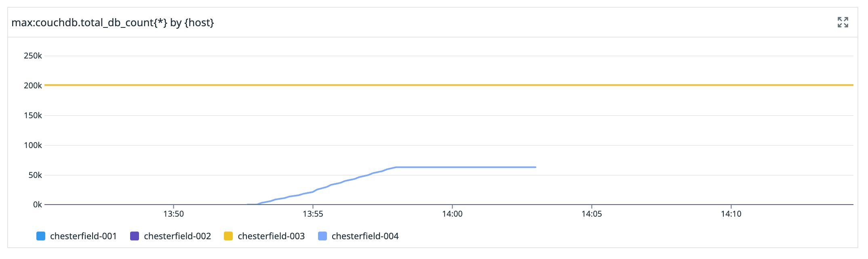This screenshot has width=868, height=259.
Task: Hide the chesterfield-003 series via its legend entry
Action: (271, 236)
